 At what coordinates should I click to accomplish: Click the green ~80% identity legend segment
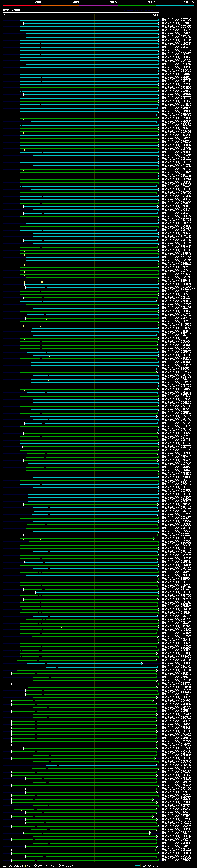tap(137, 6)
